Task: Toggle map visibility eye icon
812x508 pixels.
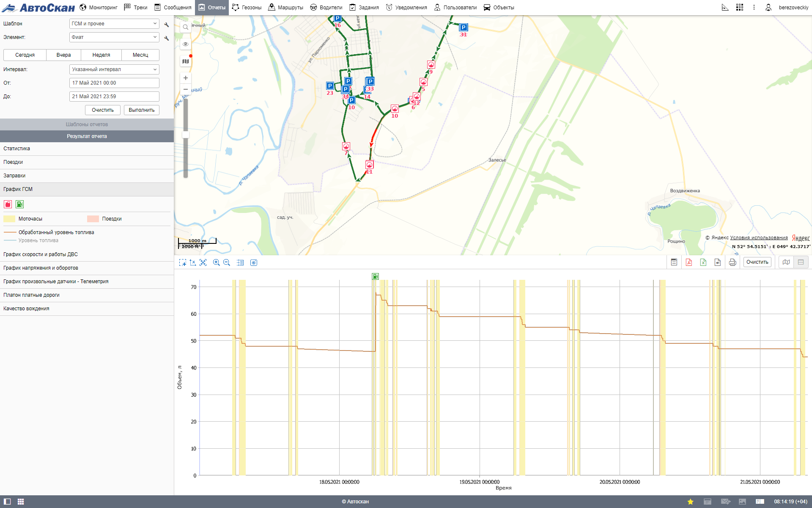Action: click(186, 44)
